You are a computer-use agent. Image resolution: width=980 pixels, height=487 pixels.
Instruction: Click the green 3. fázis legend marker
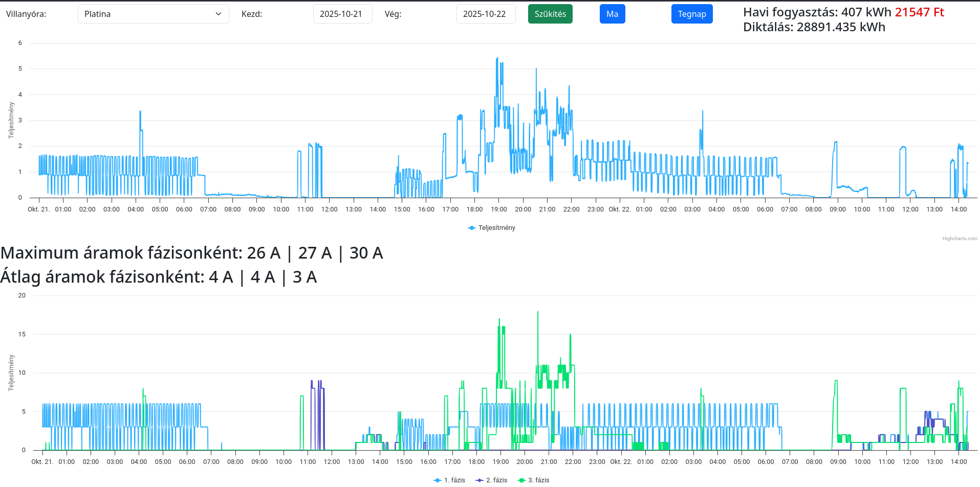pos(521,480)
